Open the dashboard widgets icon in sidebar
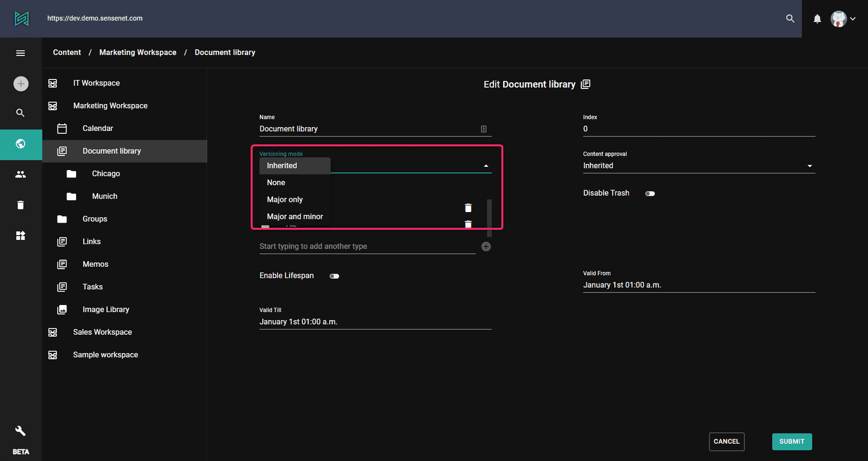Image resolution: width=868 pixels, height=461 pixels. tap(21, 236)
